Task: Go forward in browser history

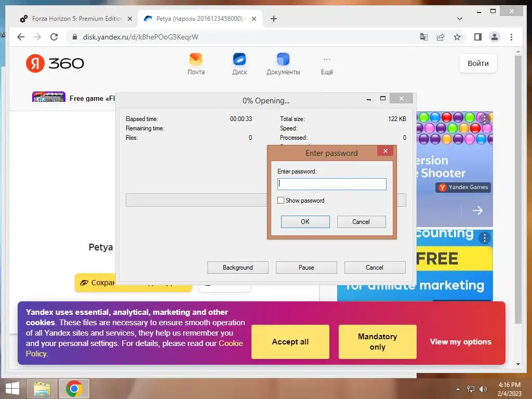Action: point(37,37)
